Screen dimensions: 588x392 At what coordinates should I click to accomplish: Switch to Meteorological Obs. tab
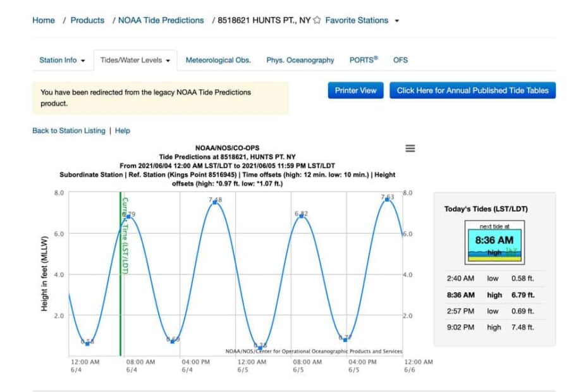(x=218, y=60)
